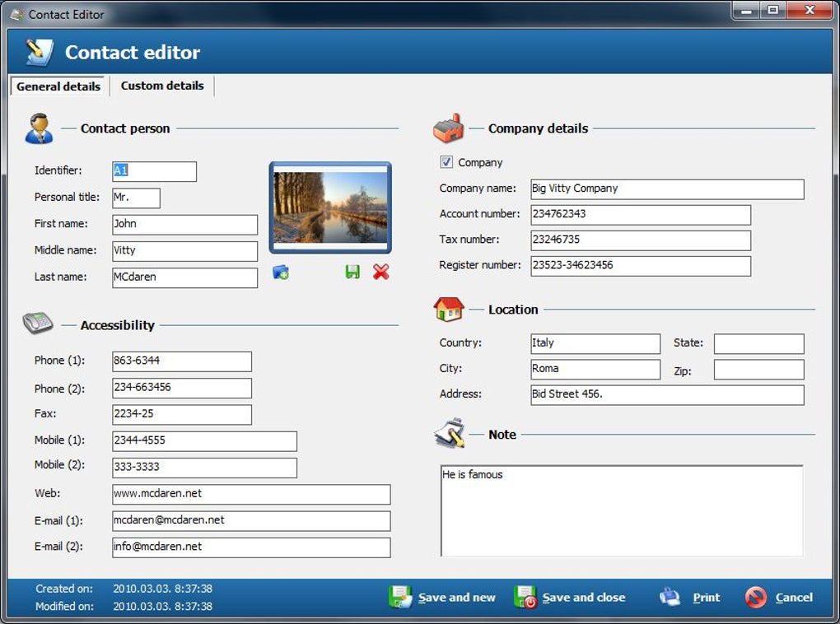Select the General details tab

(56, 86)
